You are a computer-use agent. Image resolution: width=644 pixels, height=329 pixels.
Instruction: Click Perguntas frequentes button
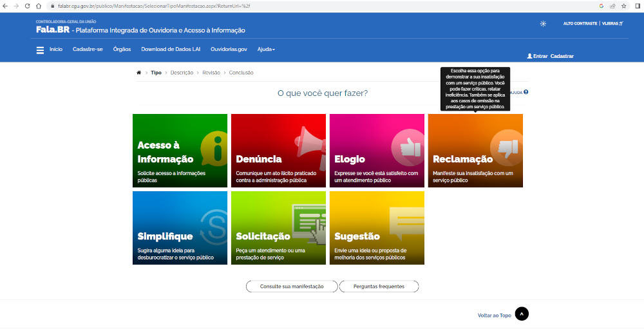click(379, 287)
